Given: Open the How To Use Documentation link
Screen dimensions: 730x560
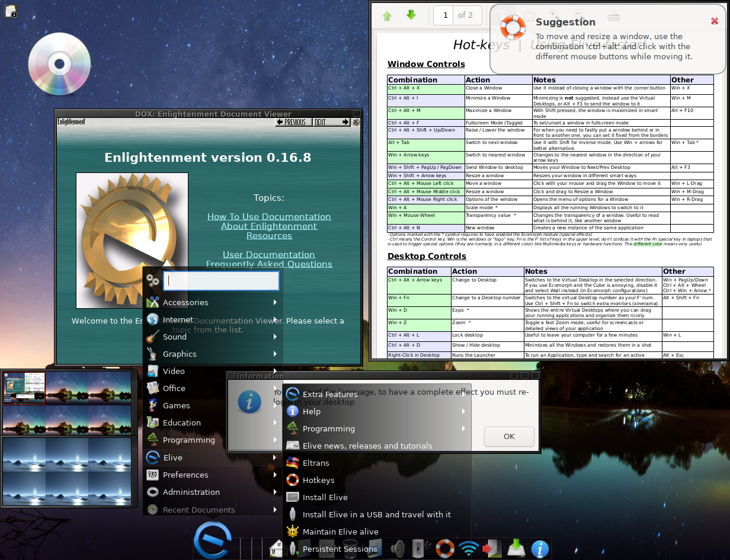Looking at the screenshot, I should [269, 217].
